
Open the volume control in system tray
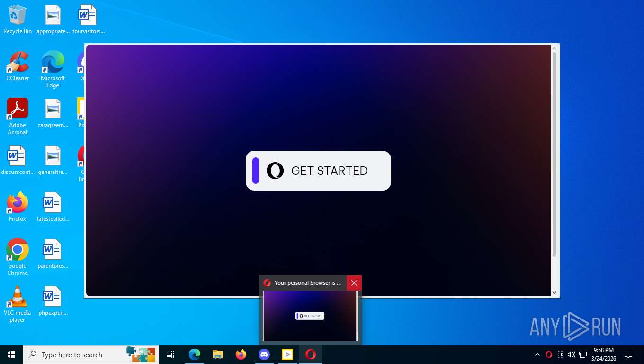coord(572,355)
